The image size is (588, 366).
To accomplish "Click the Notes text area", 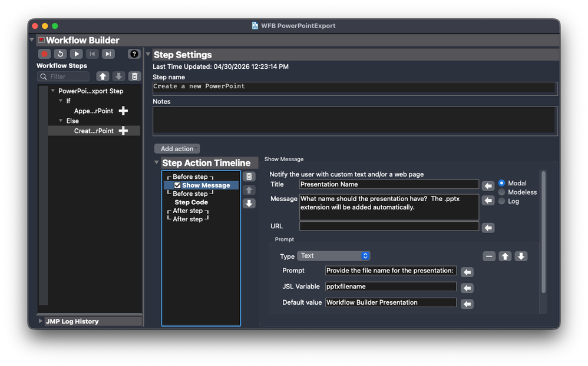I will 355,121.
